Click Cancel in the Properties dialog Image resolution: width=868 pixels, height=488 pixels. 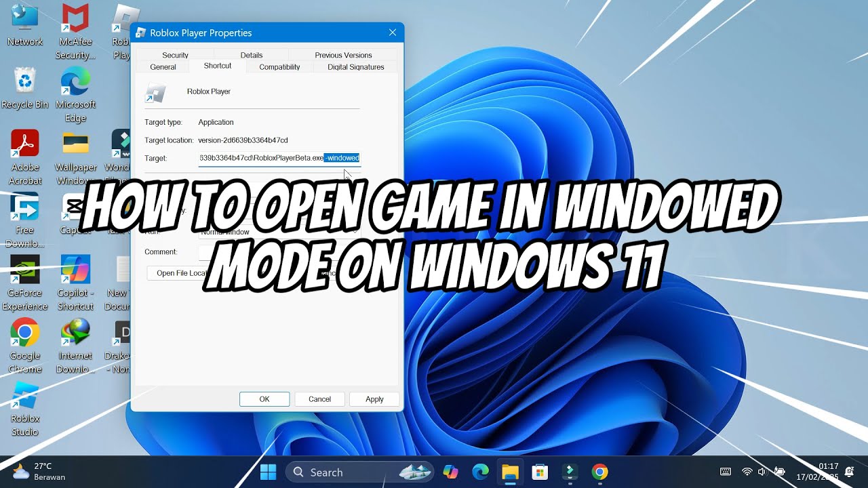(319, 399)
